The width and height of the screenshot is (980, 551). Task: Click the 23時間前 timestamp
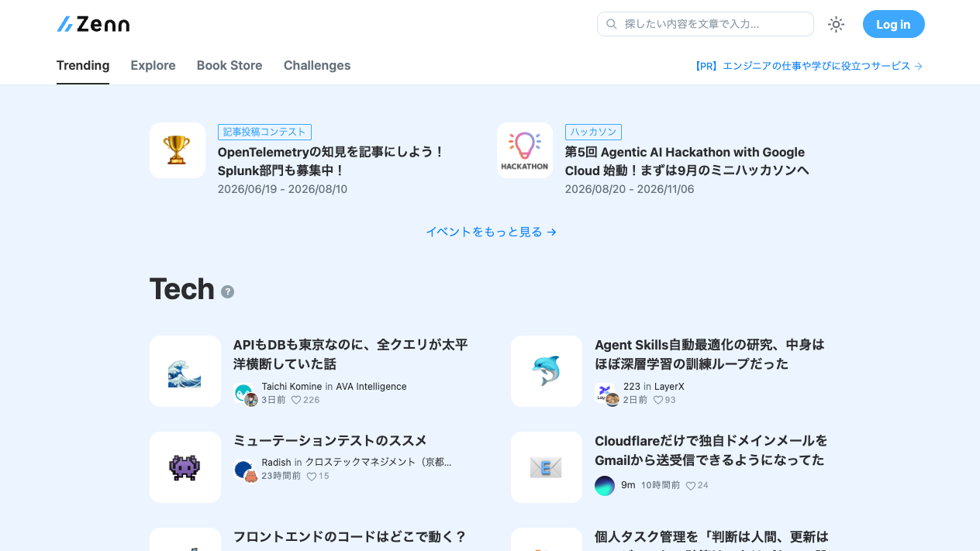pyautogui.click(x=281, y=476)
